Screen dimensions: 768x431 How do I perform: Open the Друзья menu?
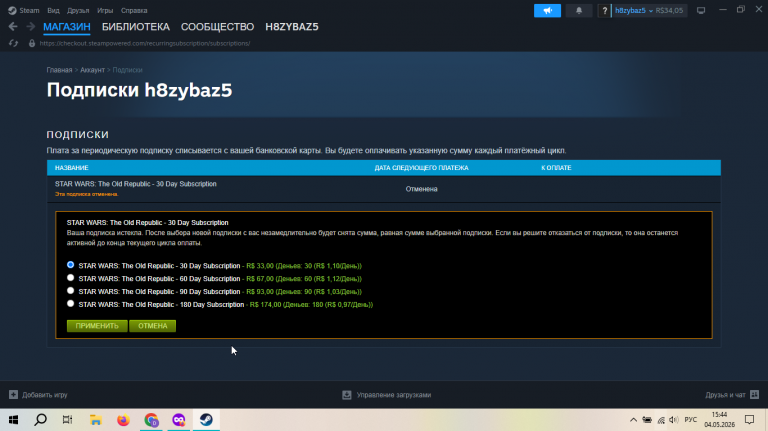78,10
